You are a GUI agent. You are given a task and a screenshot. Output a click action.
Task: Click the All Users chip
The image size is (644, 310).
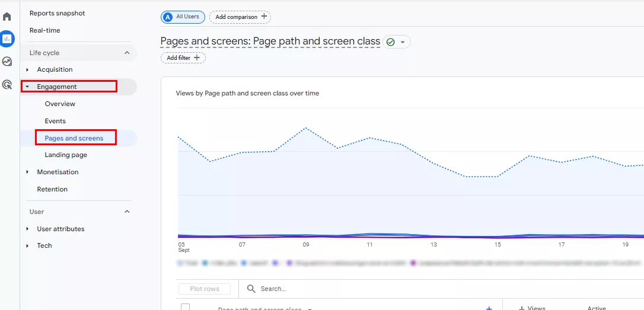pyautogui.click(x=183, y=17)
